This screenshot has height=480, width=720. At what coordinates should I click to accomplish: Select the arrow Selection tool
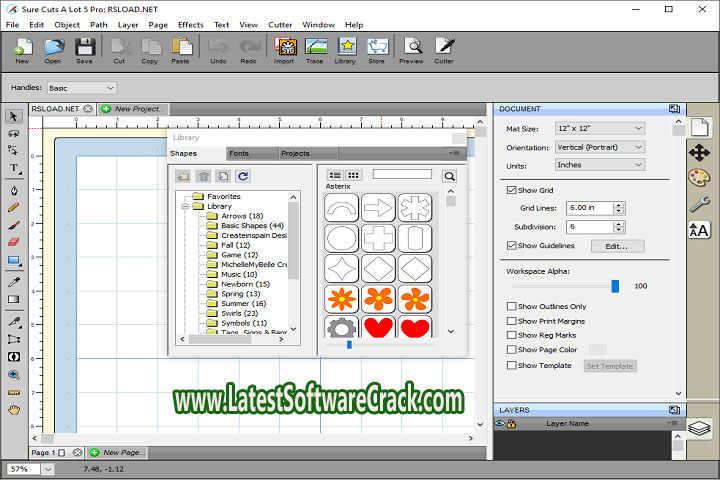point(14,116)
